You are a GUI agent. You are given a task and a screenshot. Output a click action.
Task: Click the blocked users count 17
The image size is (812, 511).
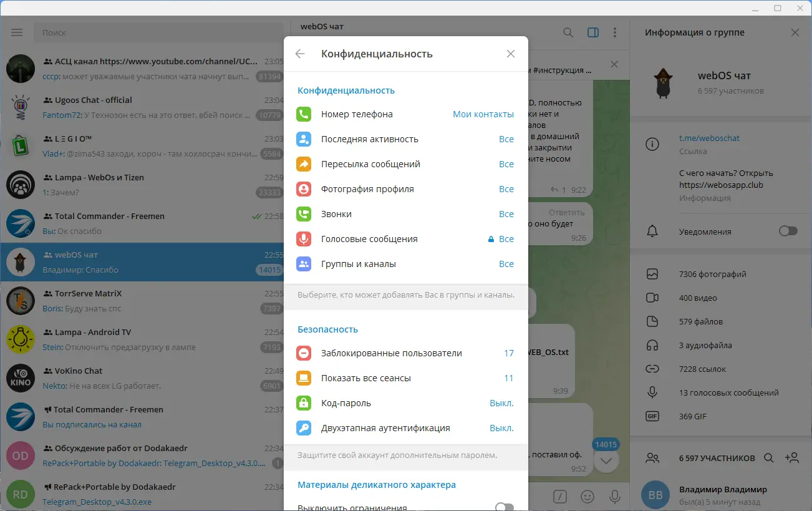click(x=509, y=353)
